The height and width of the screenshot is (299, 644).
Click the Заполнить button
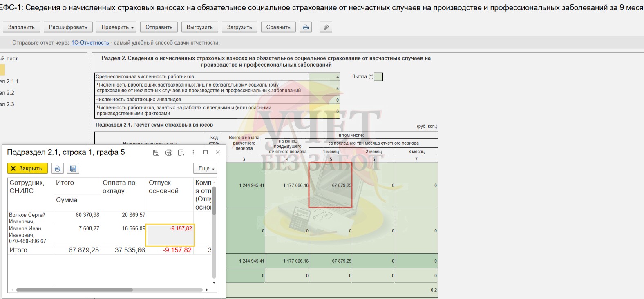[22, 27]
